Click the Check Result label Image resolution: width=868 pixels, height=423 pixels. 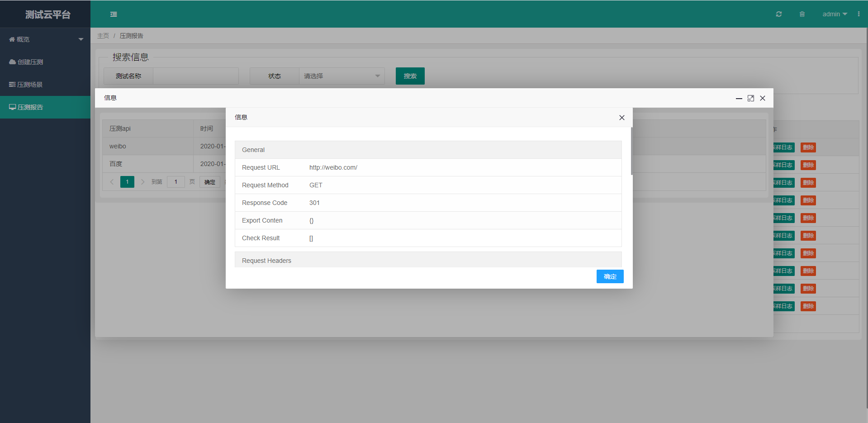coord(261,238)
